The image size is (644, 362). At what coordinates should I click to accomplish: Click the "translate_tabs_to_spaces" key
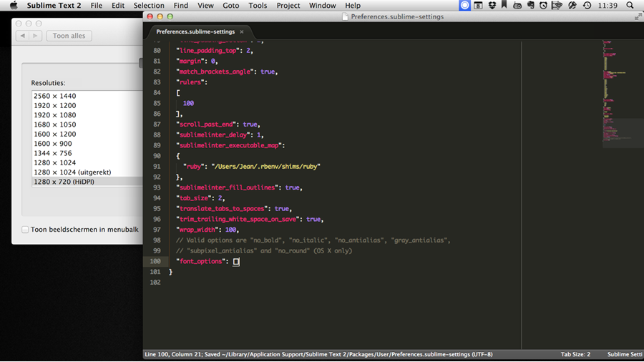223,208
